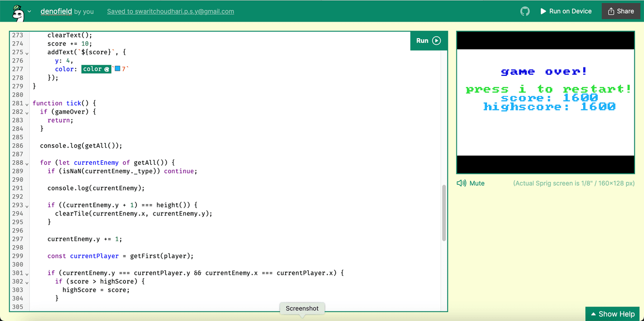Click the Sprig mascot logo

pyautogui.click(x=18, y=12)
